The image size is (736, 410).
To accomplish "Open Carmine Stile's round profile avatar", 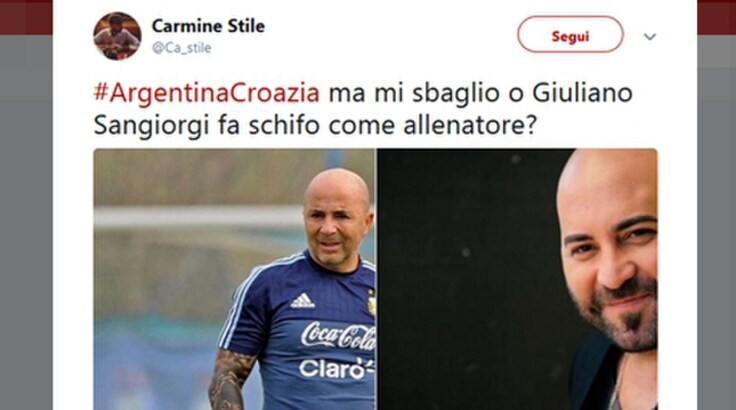I will coord(117,36).
